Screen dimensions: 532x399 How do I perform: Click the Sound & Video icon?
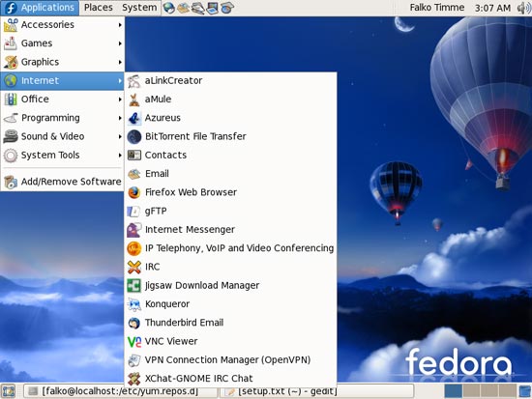tap(11, 136)
